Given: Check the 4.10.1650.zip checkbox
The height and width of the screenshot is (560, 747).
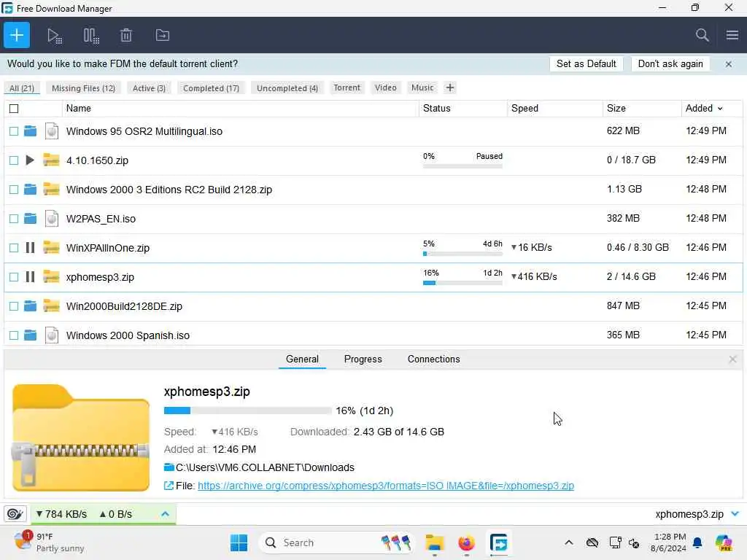Looking at the screenshot, I should (x=14, y=160).
